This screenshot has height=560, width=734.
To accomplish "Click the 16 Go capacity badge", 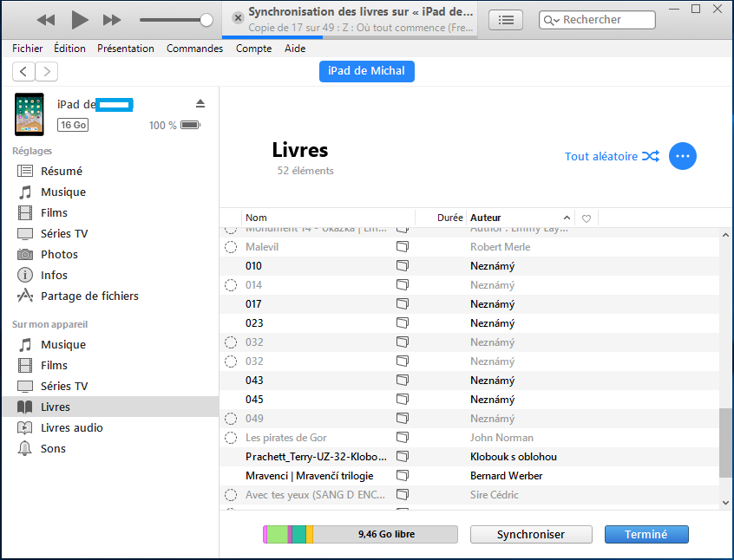I will point(73,125).
